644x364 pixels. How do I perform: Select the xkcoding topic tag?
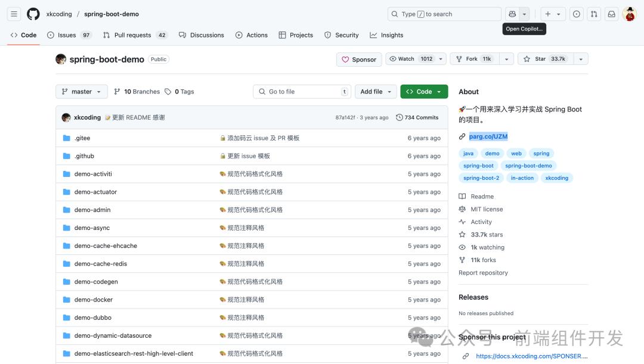point(557,178)
